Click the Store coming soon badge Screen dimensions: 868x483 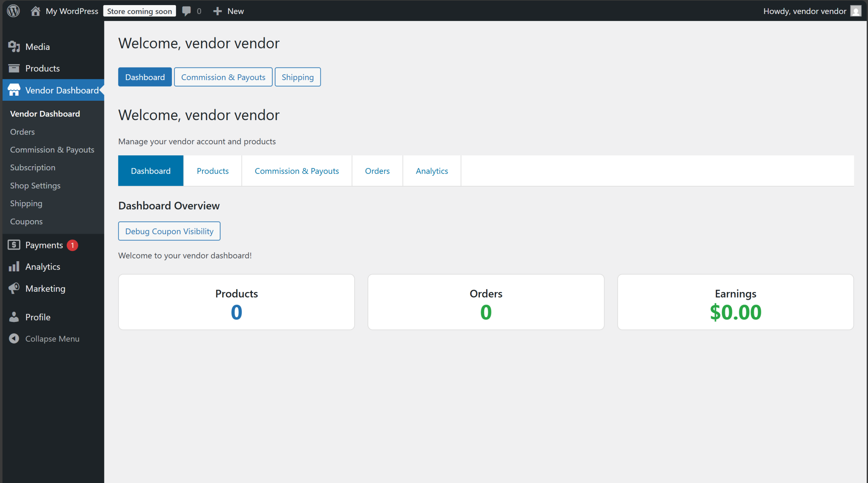(139, 11)
